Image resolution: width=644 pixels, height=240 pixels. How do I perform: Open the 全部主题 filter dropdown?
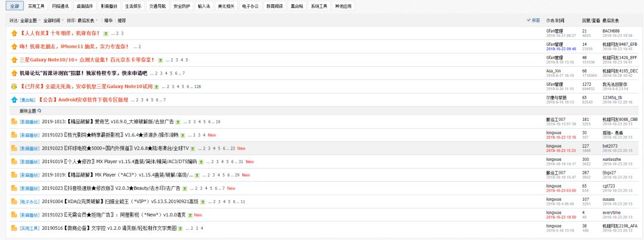(30, 20)
